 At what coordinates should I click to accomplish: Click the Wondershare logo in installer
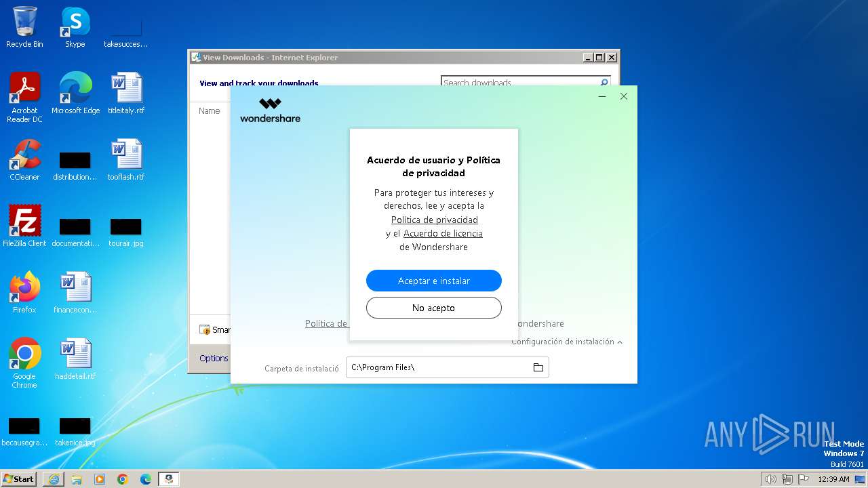point(270,110)
